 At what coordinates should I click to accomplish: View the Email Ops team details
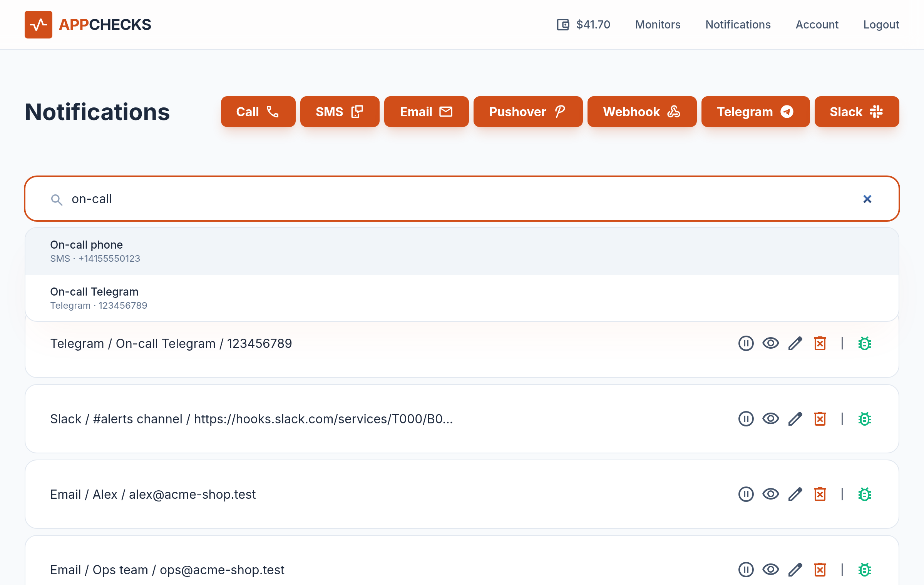[x=770, y=570]
